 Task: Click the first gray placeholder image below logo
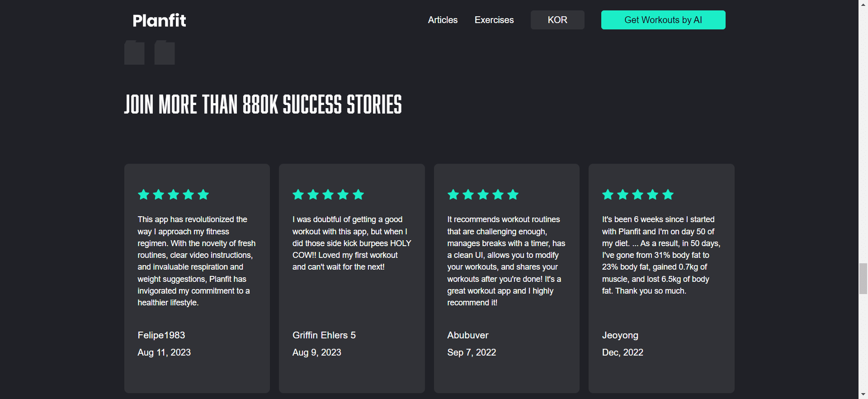[x=134, y=52]
